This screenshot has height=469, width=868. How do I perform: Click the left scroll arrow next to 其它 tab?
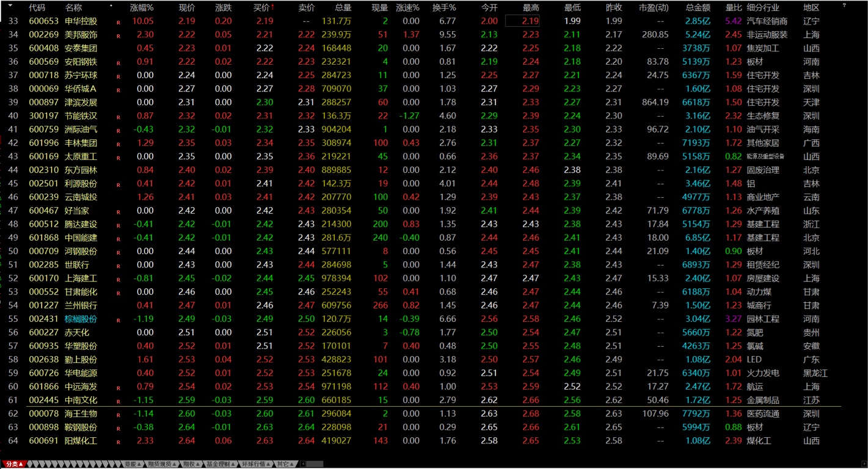pyautogui.click(x=302, y=464)
